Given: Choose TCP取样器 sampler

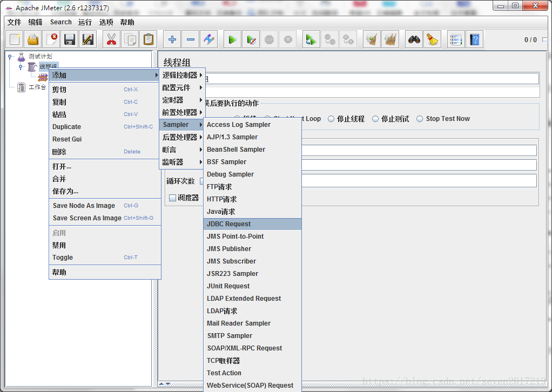Looking at the screenshot, I should [x=252, y=361].
